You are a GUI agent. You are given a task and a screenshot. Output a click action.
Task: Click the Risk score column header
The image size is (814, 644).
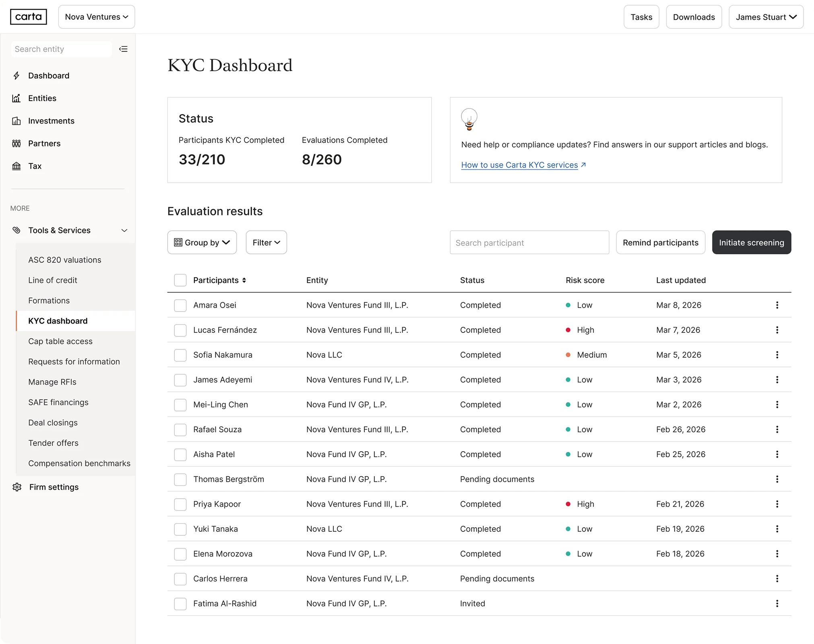coord(585,280)
